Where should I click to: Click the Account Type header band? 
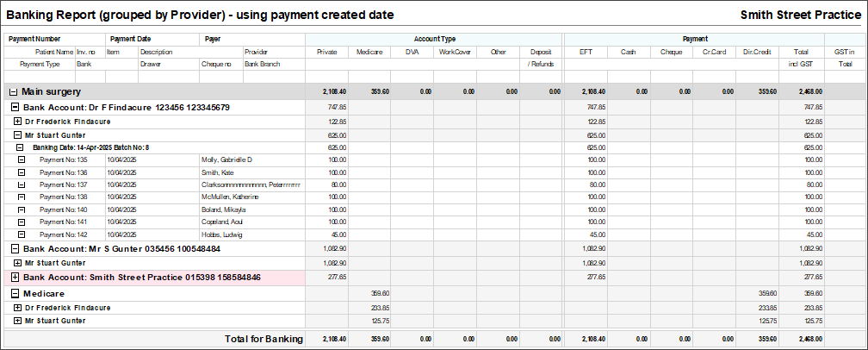pos(435,40)
